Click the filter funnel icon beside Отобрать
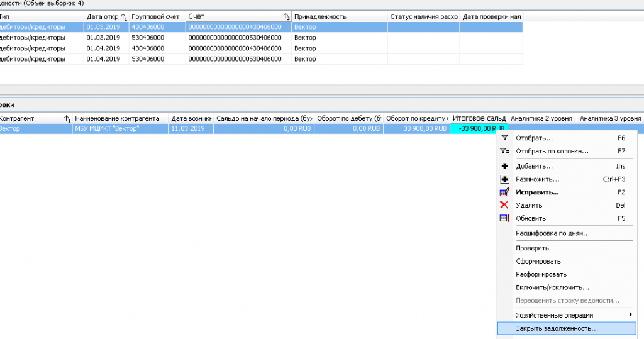The height and width of the screenshot is (339, 644). click(x=504, y=138)
